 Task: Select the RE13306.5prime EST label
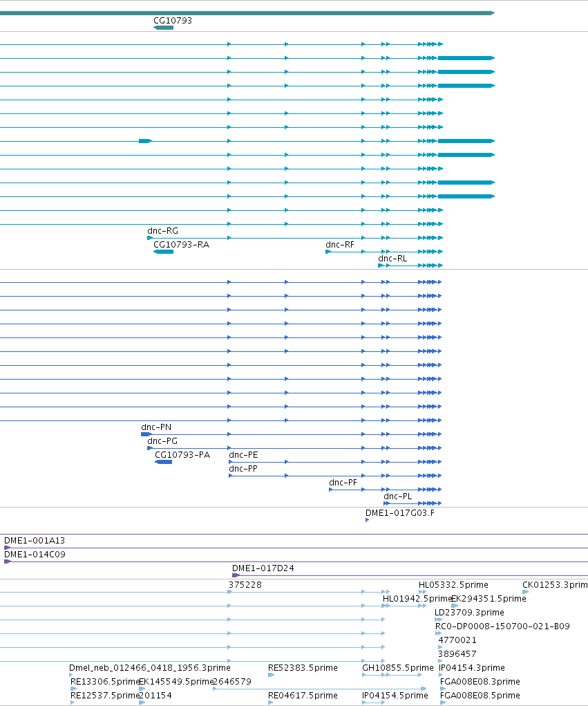point(105,682)
